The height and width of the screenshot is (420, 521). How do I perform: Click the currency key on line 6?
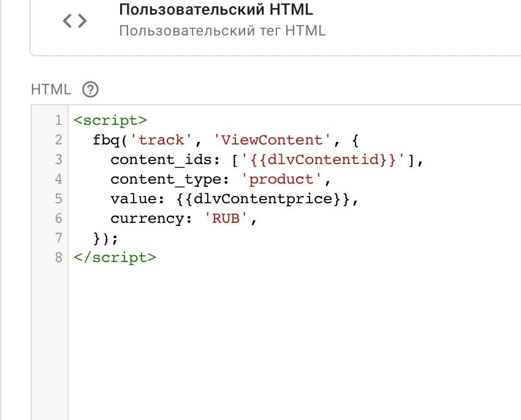(147, 219)
